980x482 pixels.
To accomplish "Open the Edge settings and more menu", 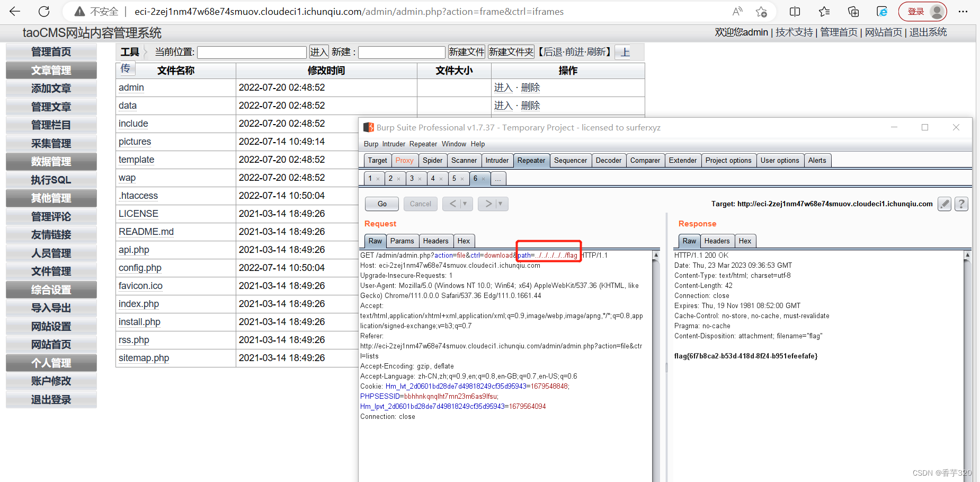I will click(x=963, y=11).
